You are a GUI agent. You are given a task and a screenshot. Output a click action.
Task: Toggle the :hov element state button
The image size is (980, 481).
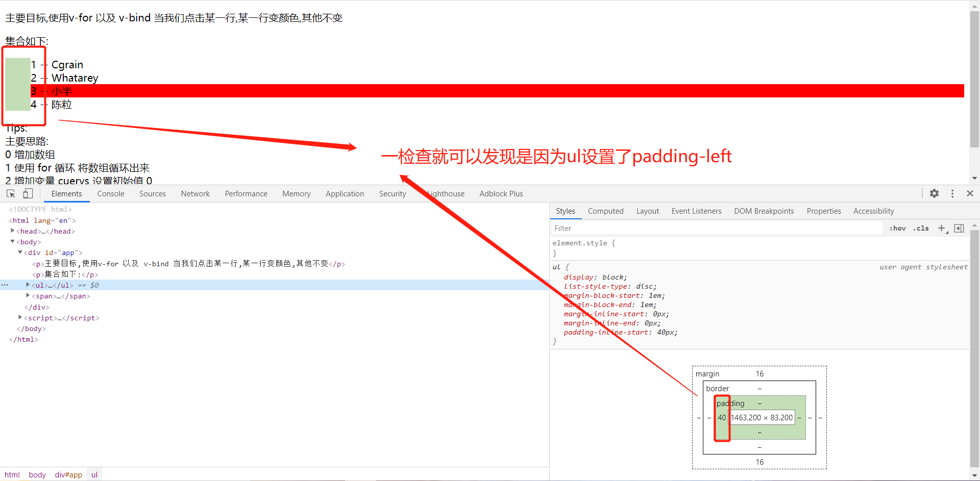click(897, 229)
